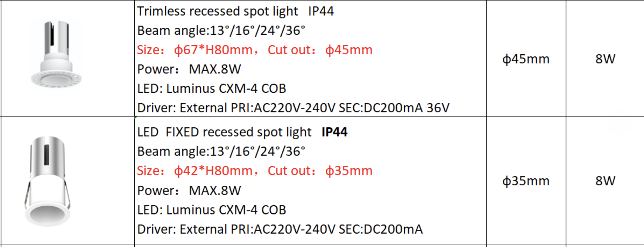Select the Luminus CXM-4 COB line for trimless light
The width and height of the screenshot is (644, 247).
211,88
